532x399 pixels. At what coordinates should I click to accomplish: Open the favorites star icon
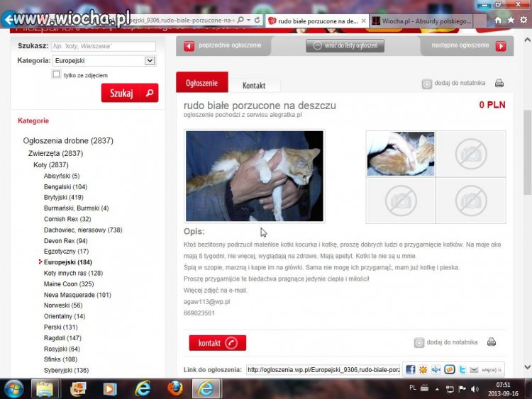click(511, 21)
